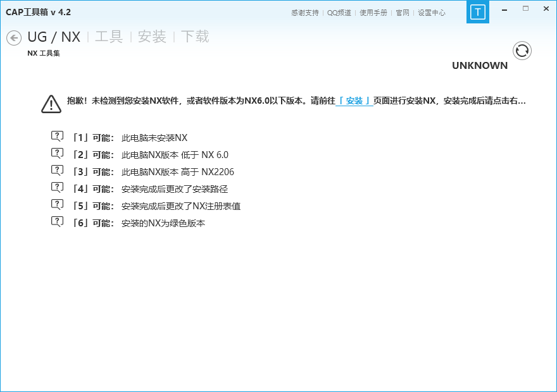Viewport: 557px width, 392px height.
Task: Click help bubble icon for reason 4
Action: click(57, 187)
